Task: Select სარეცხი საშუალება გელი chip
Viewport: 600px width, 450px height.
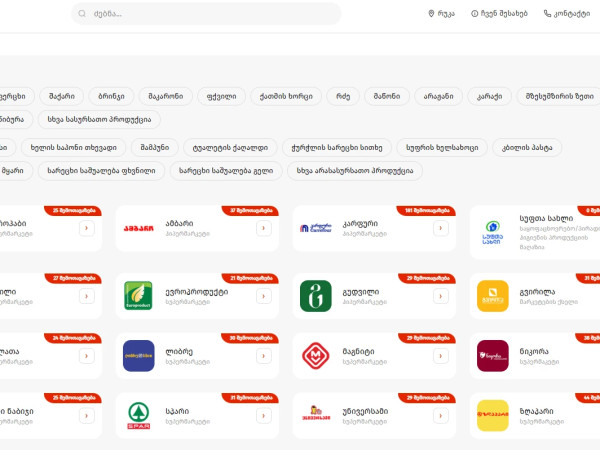Action: 226,170
